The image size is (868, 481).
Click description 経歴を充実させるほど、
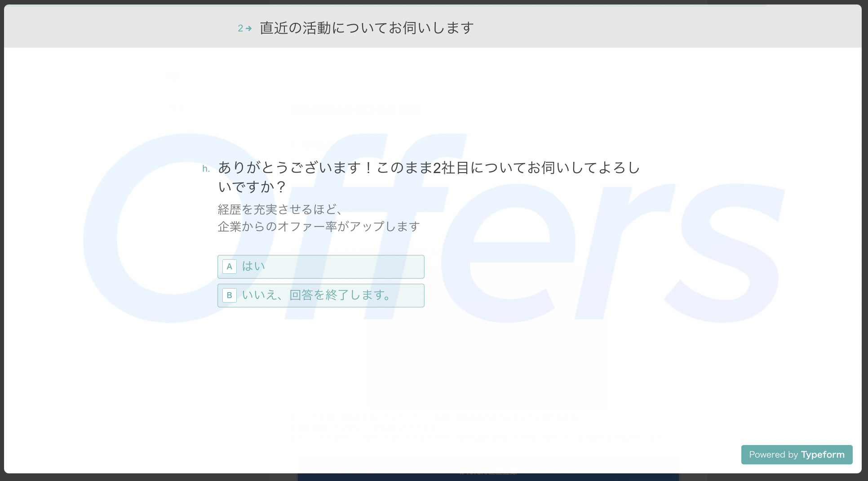point(280,209)
